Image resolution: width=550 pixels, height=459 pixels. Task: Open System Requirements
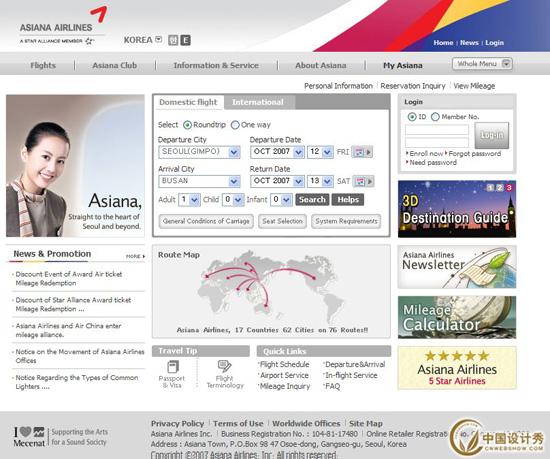(x=346, y=221)
